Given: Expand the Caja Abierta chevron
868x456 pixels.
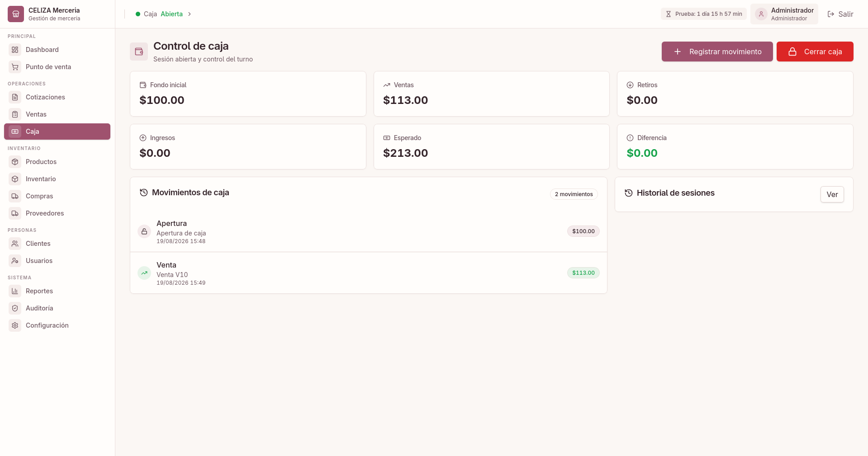Looking at the screenshot, I should 190,14.
